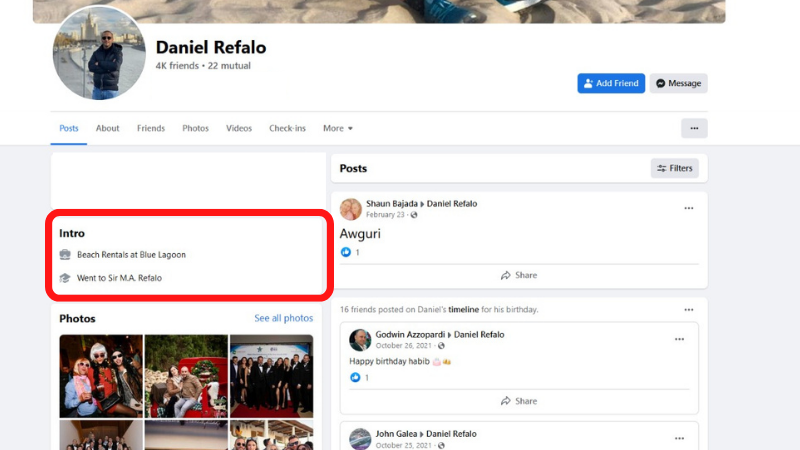800x450 pixels.
Task: Open options menu on John Galea's post
Action: pos(679,437)
